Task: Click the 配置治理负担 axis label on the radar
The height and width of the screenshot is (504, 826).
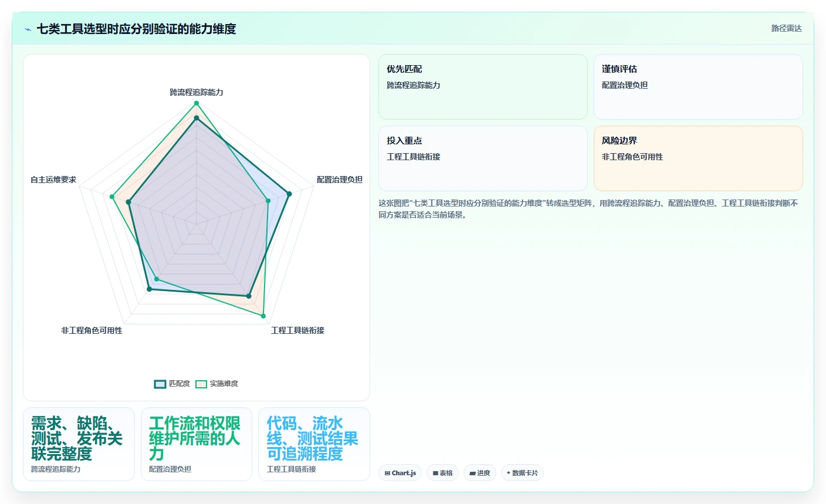Action: pyautogui.click(x=340, y=180)
